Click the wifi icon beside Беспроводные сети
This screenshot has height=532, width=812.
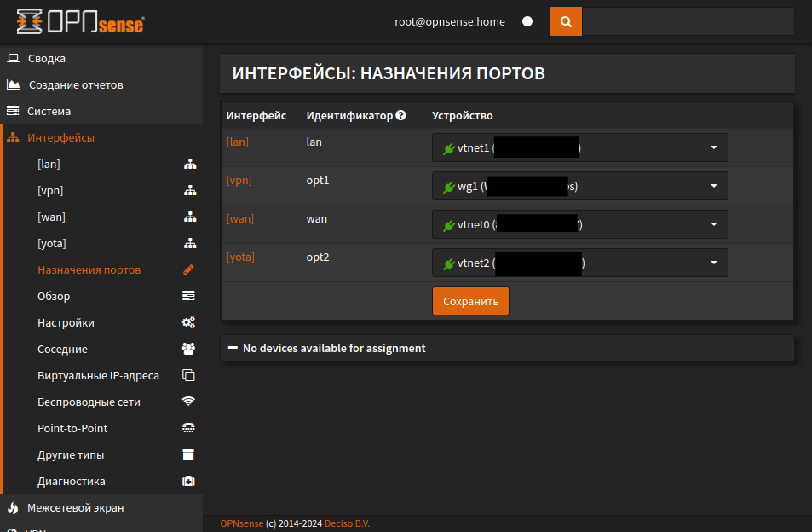[x=188, y=402]
